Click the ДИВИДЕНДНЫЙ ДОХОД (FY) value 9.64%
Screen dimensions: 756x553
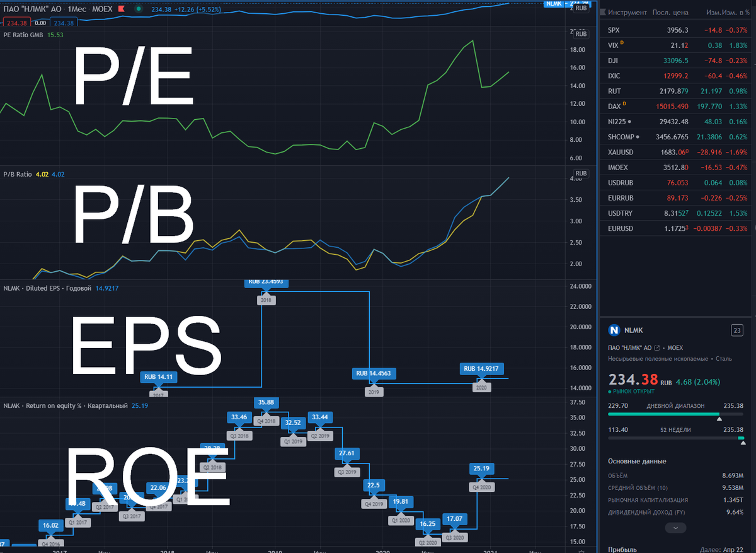click(x=735, y=512)
